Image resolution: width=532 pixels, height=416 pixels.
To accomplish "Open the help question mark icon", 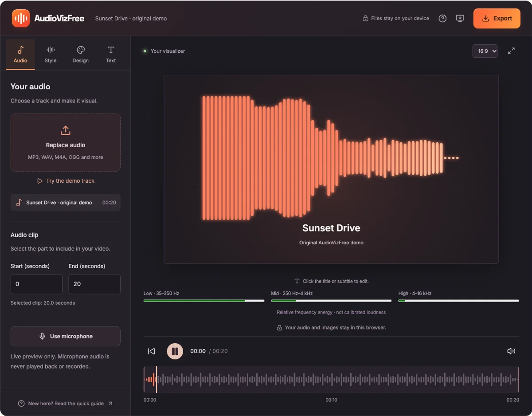I will tap(442, 19).
